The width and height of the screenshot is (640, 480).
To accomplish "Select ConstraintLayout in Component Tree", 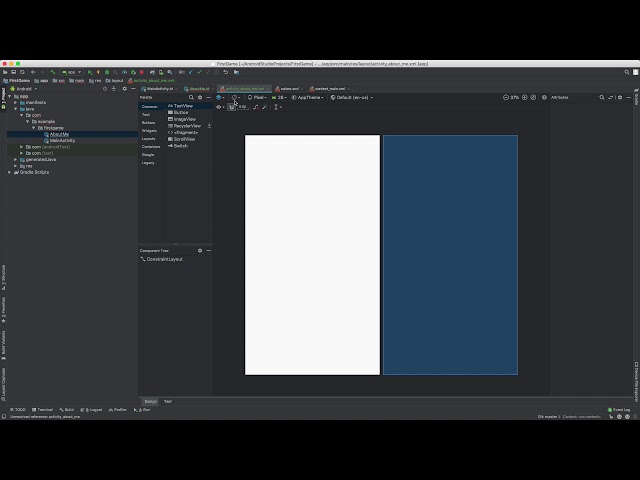I will click(162, 259).
